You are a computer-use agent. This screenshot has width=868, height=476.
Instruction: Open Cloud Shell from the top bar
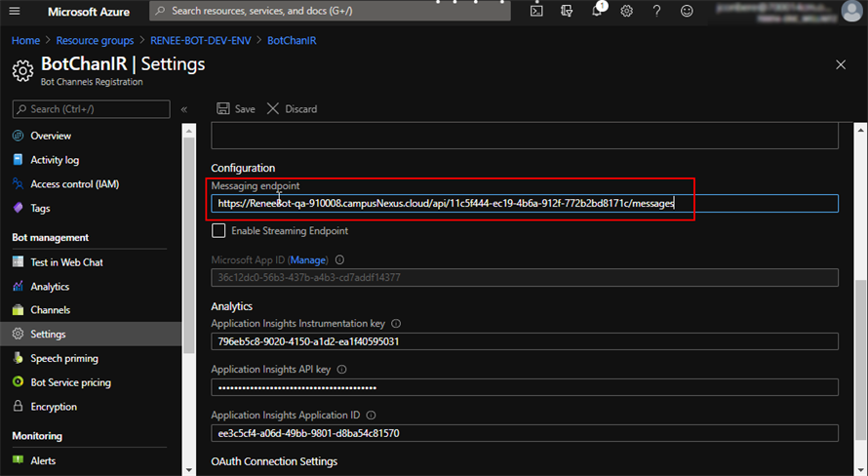point(536,11)
